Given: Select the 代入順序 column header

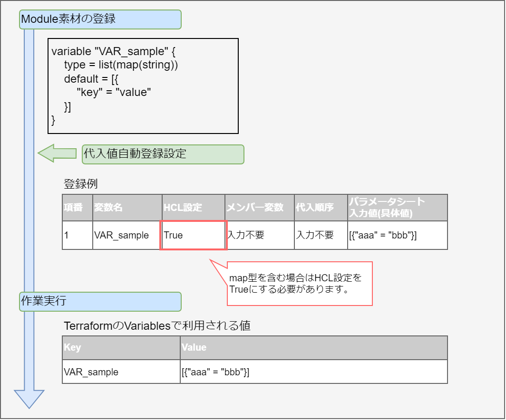Looking at the screenshot, I should click(x=321, y=208).
